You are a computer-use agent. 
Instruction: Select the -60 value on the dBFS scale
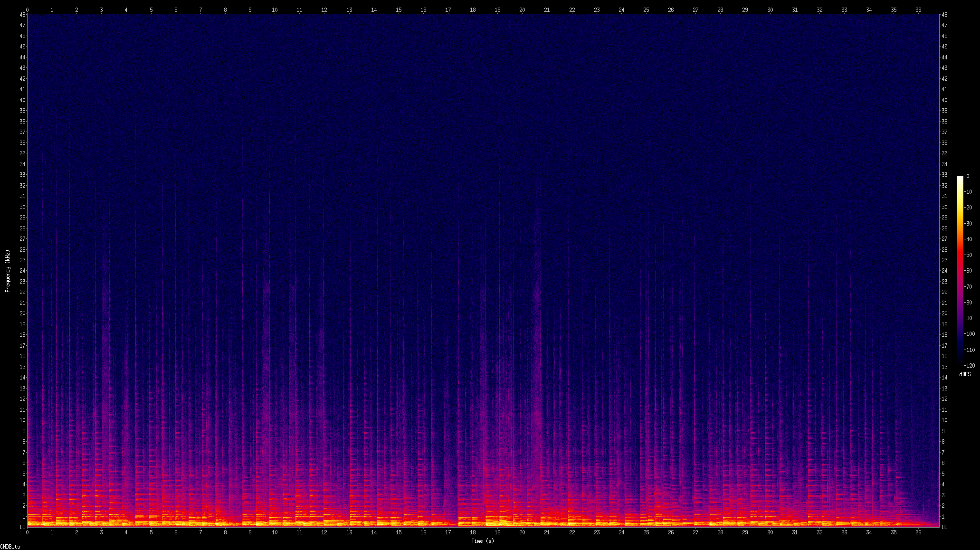[968, 271]
